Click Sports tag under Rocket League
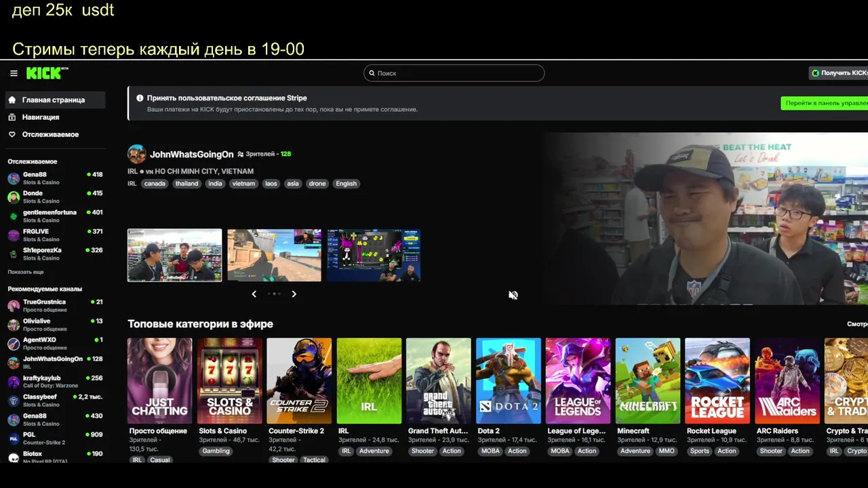Viewport: 868px width, 488px height. coord(699,451)
